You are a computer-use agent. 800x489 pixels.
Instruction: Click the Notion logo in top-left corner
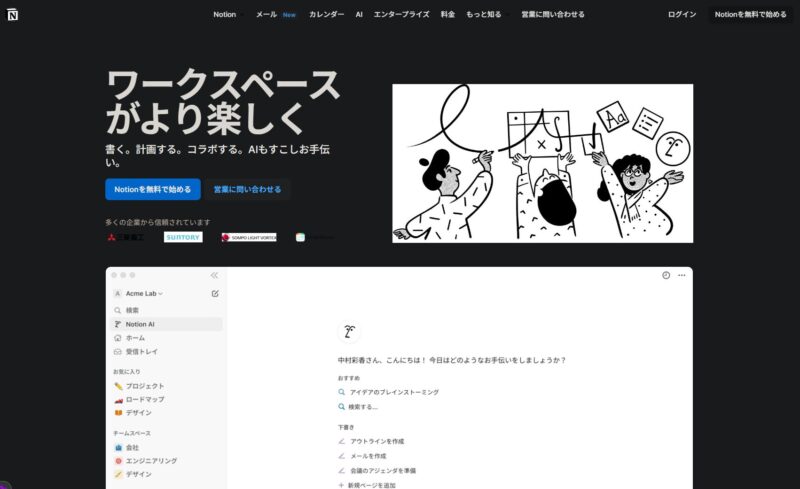tap(12, 14)
